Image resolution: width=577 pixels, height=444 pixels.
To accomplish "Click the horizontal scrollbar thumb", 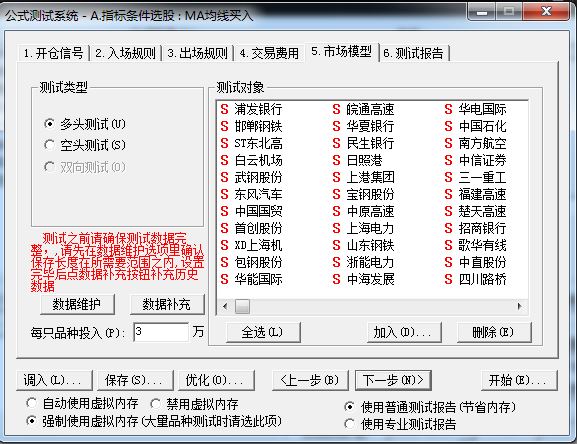I will click(x=243, y=306).
